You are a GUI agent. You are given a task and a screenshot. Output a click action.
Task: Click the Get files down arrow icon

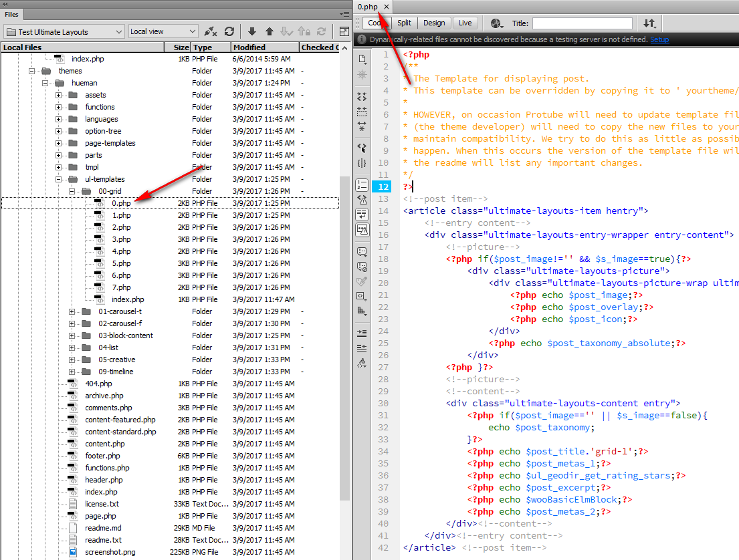(252, 31)
